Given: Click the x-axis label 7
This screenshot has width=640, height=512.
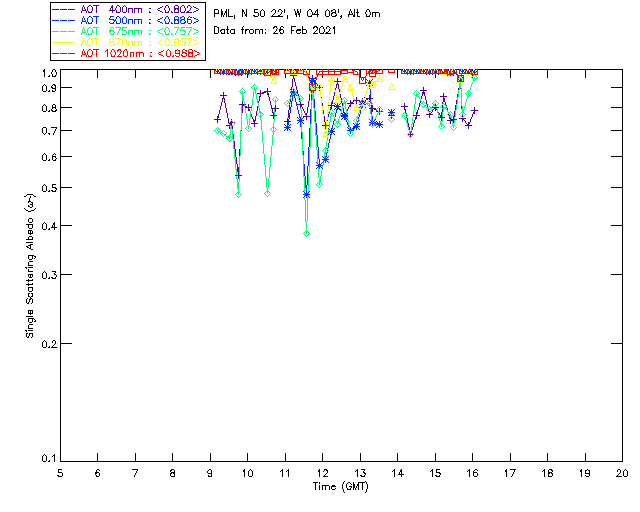Looking at the screenshot, I should (x=135, y=473).
